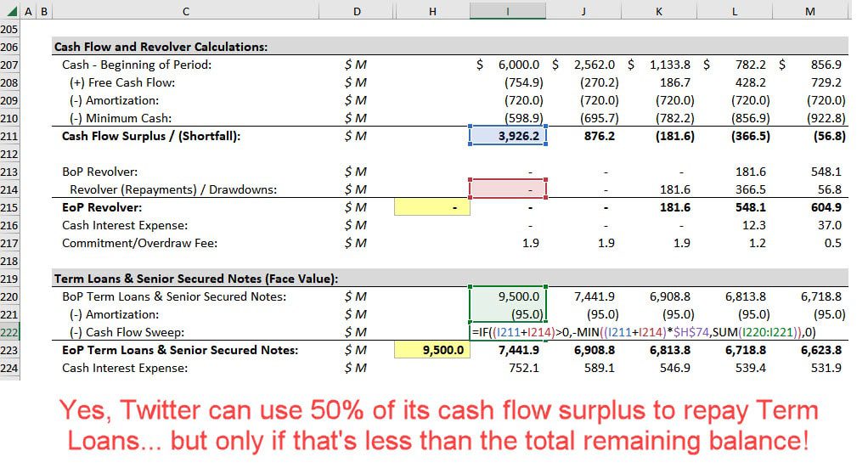This screenshot has width=868, height=468.
Task: Click yellow EoP Revolver cell in column H
Action: click(432, 207)
